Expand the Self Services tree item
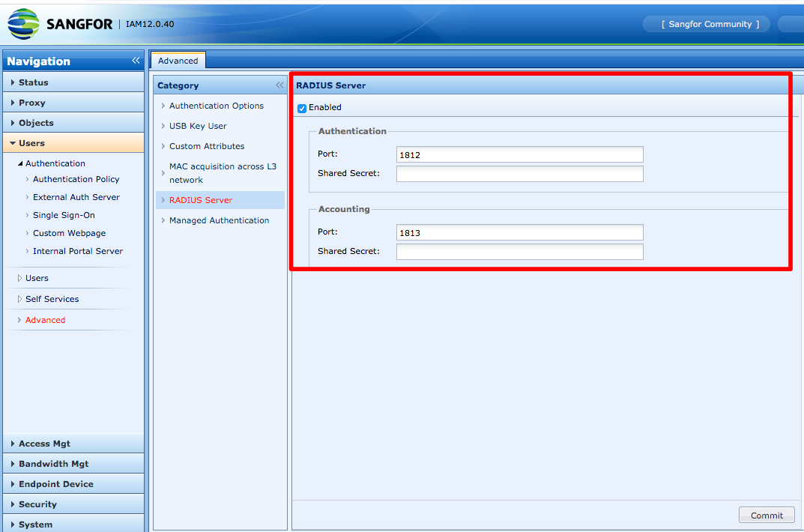The width and height of the screenshot is (804, 532). click(20, 299)
